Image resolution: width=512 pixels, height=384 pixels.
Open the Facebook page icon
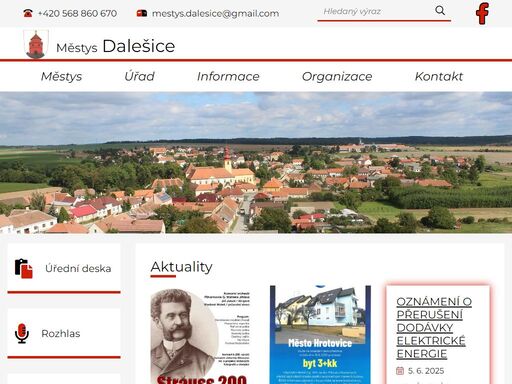482,13
